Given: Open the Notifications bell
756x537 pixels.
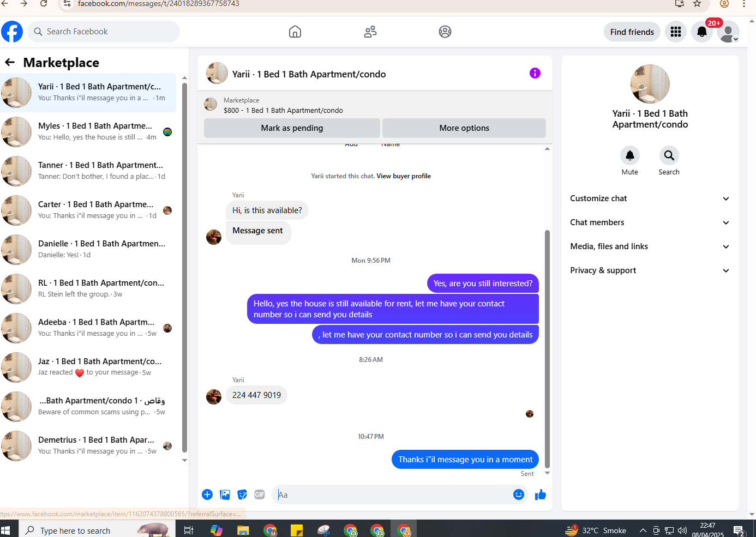Looking at the screenshot, I should point(702,32).
